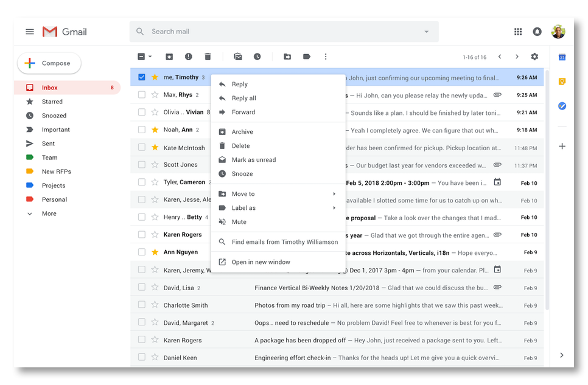Open Google Keep in the side panel
The width and height of the screenshot is (588, 385).
(x=562, y=80)
